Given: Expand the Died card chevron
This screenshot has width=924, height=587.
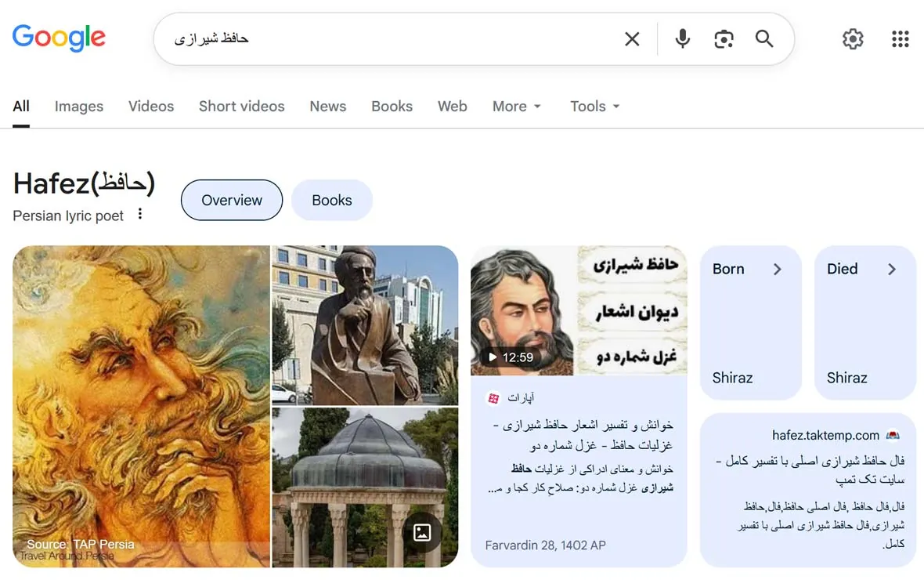Looking at the screenshot, I should (x=892, y=269).
